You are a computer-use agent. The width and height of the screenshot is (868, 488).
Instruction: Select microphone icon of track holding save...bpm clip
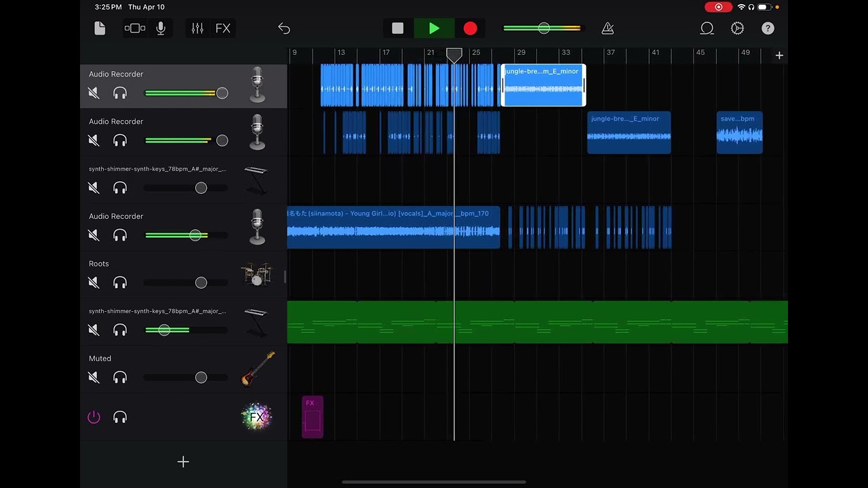pos(257,132)
